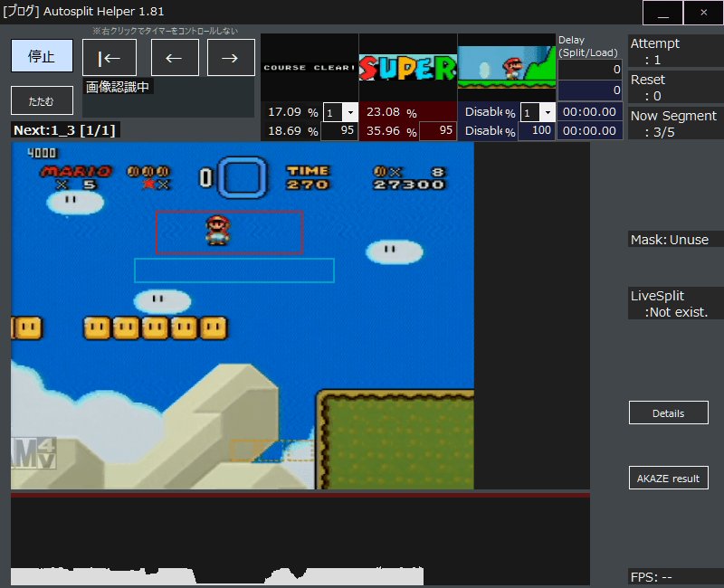Viewport: 724px width, 588px height.
Task: Close the Autosplit Helper window
Action: [703, 13]
